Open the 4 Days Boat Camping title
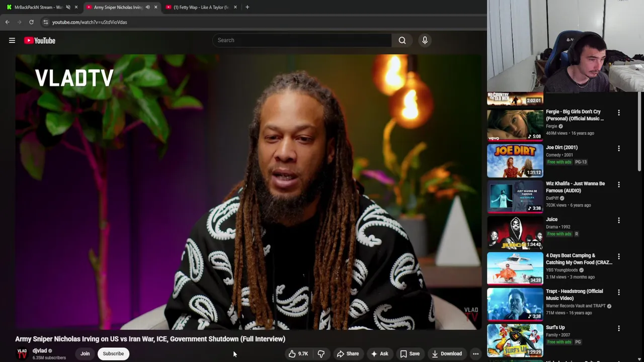The image size is (644, 362). click(x=579, y=259)
